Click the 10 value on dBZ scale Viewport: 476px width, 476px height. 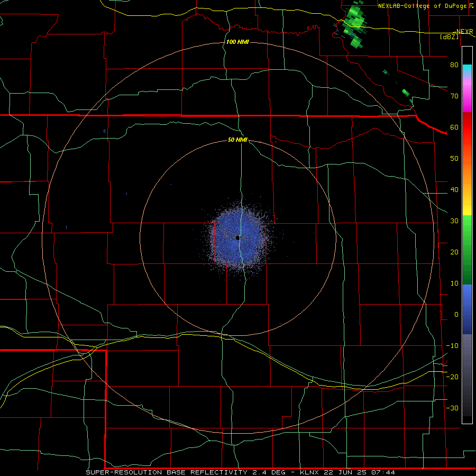pyautogui.click(x=454, y=283)
